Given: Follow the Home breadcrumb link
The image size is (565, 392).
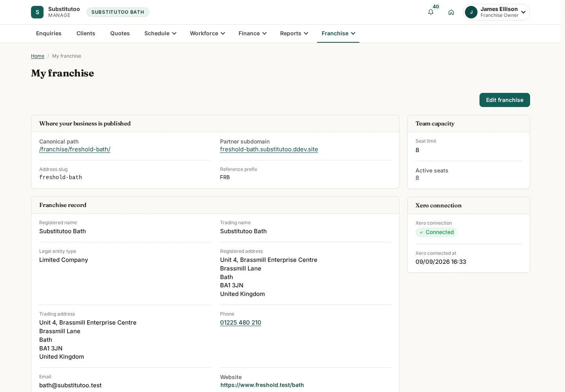Looking at the screenshot, I should 38,56.
